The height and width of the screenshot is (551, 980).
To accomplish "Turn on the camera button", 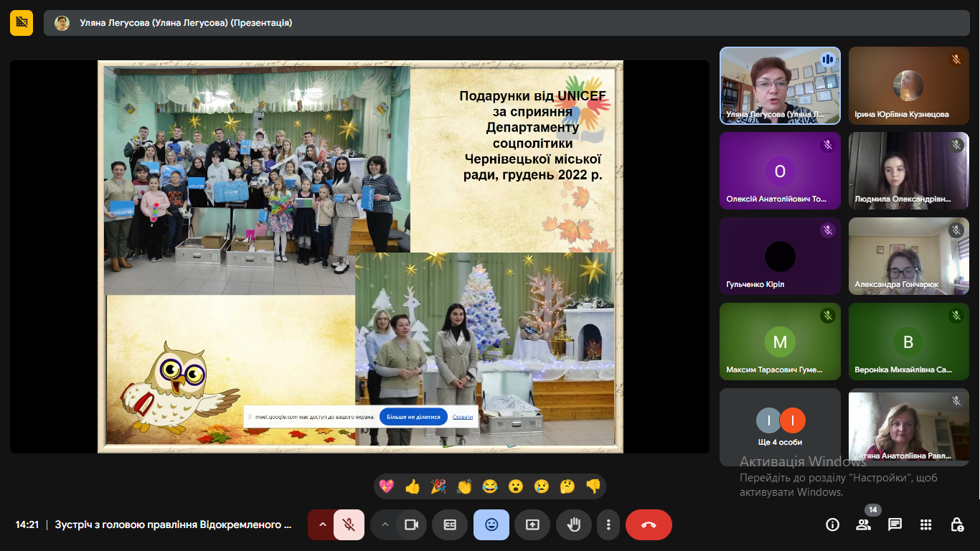I will tap(411, 524).
